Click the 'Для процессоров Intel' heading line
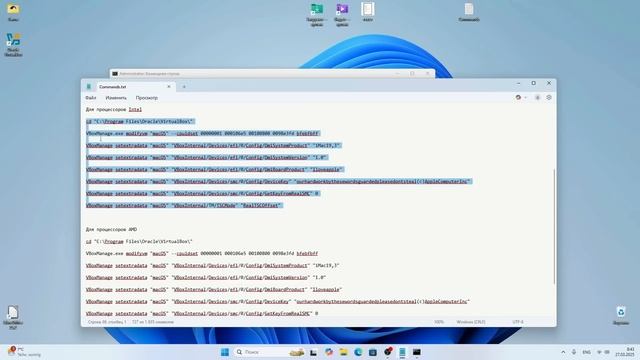 pyautogui.click(x=113, y=109)
